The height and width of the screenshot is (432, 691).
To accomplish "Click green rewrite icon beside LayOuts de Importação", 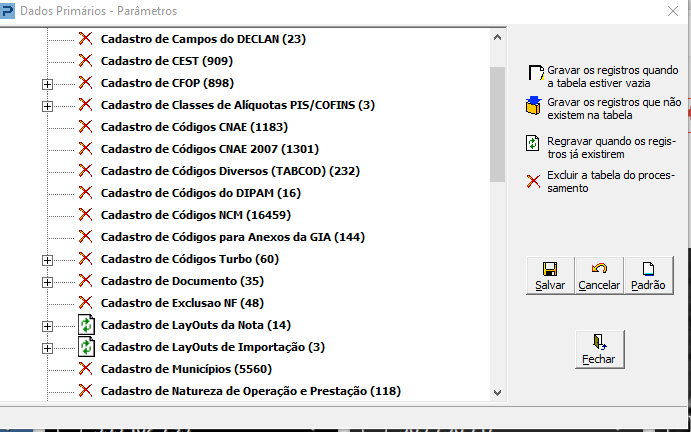I will 86,347.
